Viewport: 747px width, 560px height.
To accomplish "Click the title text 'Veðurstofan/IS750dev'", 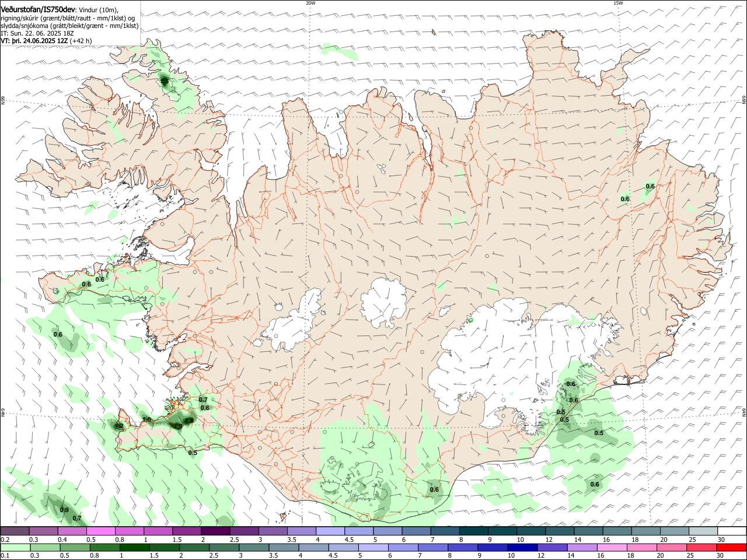I will [38, 9].
